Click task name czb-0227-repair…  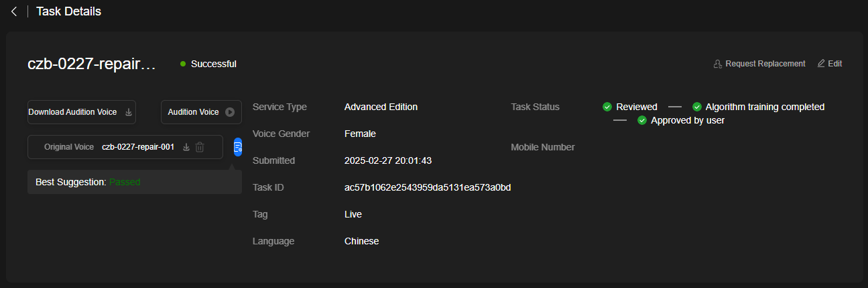[x=92, y=64]
